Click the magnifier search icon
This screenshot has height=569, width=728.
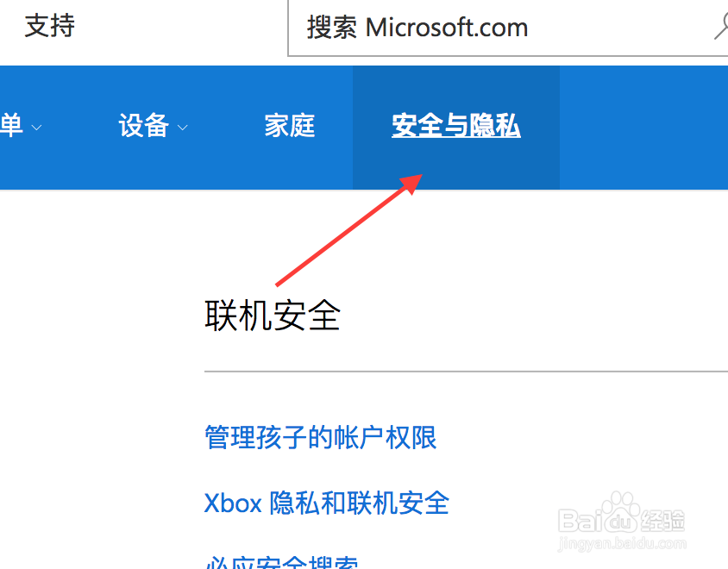tap(721, 27)
